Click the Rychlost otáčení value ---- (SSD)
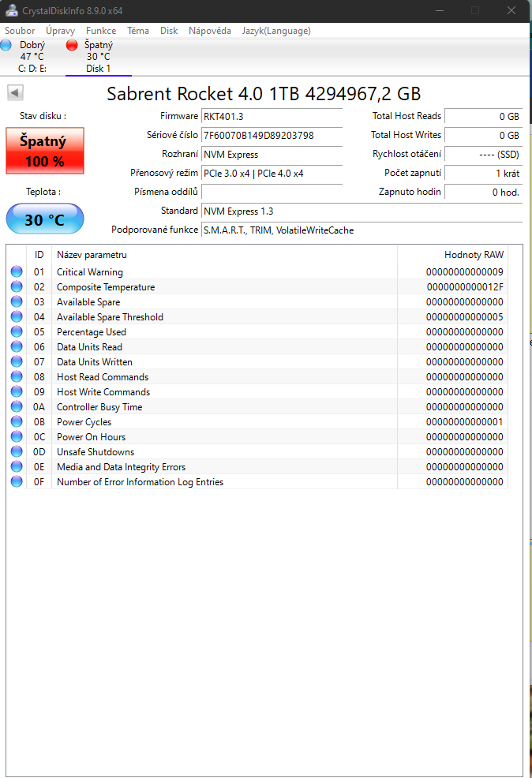Viewport: 532px width, 778px height. 483,155
